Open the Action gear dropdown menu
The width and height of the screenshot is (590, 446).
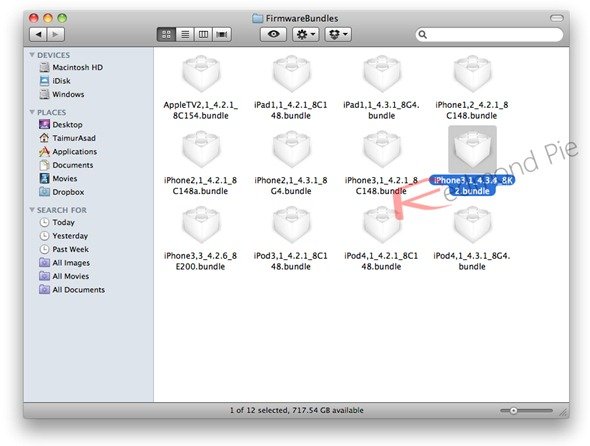coord(306,35)
